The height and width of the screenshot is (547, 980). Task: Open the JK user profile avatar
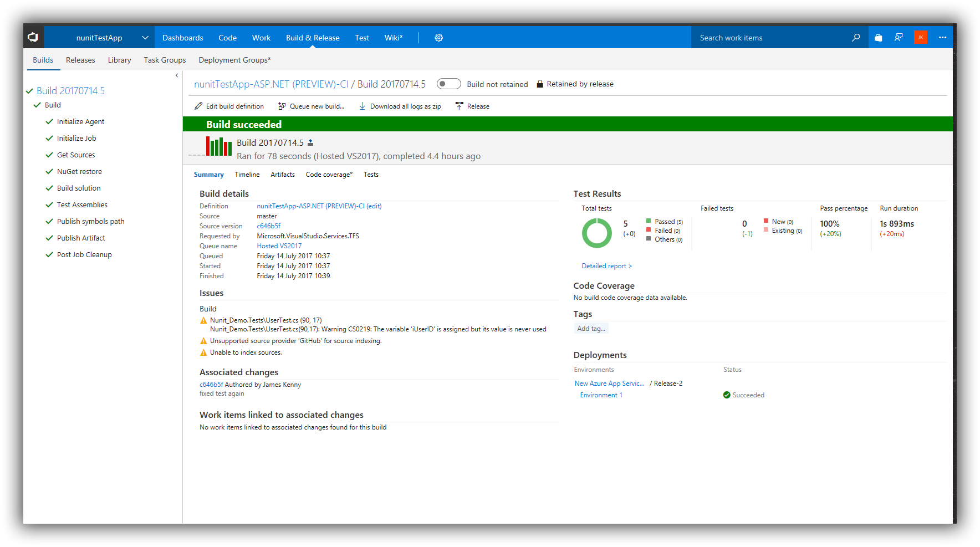[920, 38]
